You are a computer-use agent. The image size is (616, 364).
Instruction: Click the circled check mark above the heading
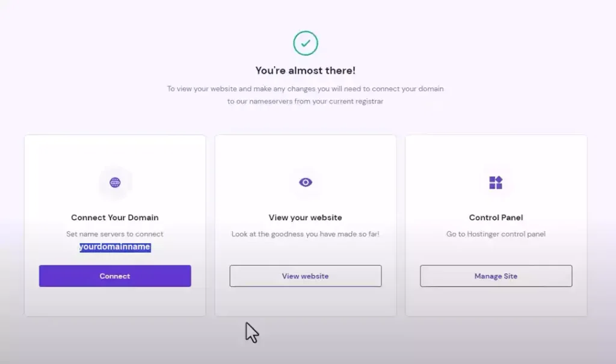tap(306, 43)
